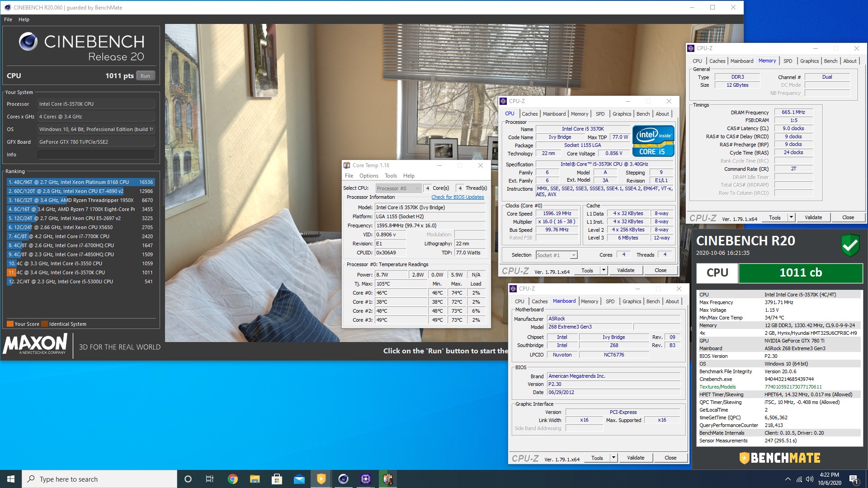Open File Explorer from the taskbar
Image resolution: width=868 pixels, height=488 pixels.
255,479
